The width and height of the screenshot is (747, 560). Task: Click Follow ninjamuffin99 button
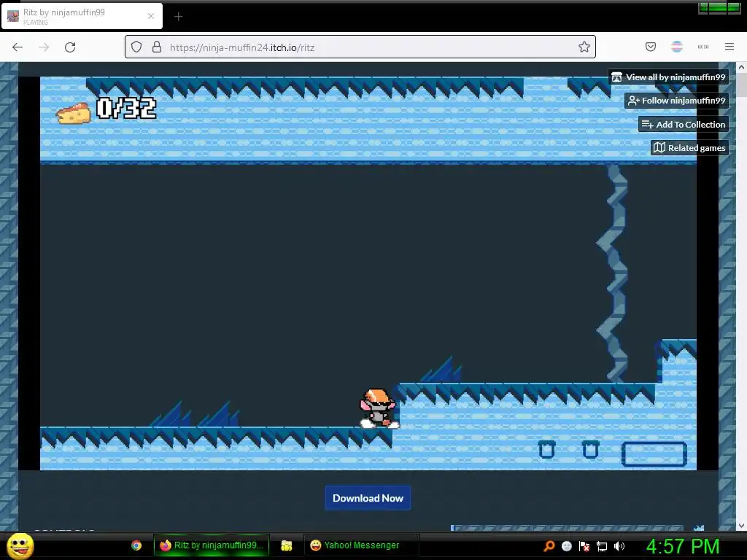click(x=676, y=101)
